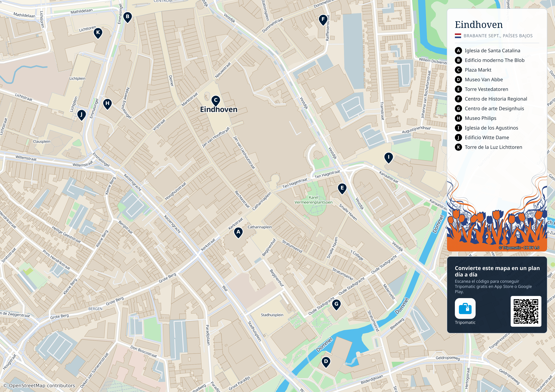Click the 'Don Boscostraat' street label
Screen dimensions: 555x392
point(144,352)
